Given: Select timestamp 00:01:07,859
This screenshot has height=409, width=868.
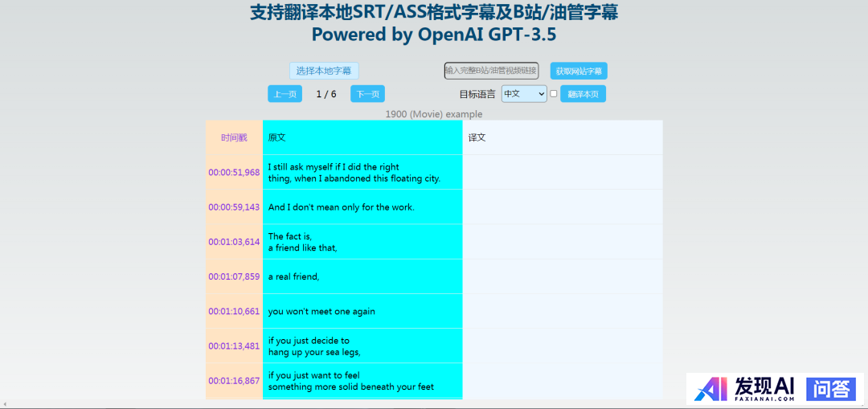Looking at the screenshot, I should [x=234, y=276].
